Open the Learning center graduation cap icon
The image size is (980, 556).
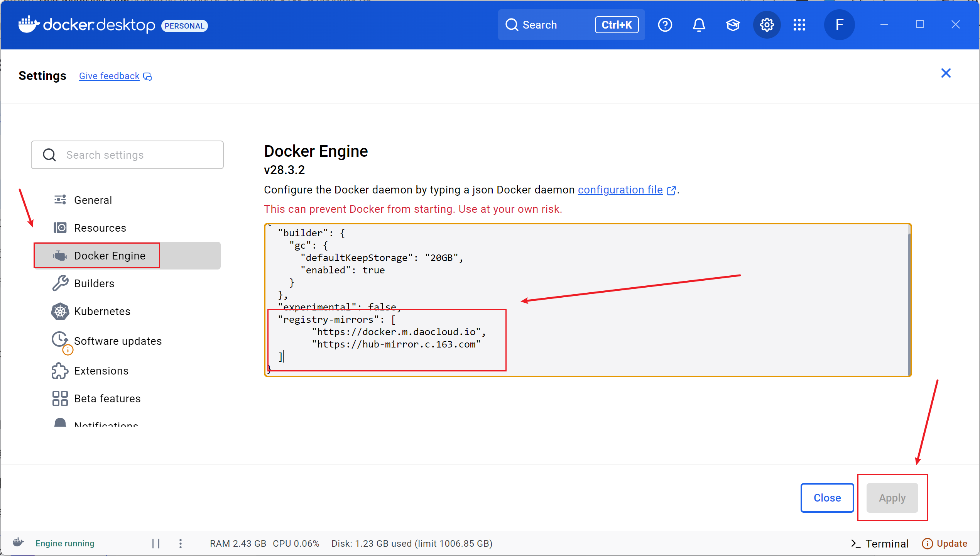point(733,25)
